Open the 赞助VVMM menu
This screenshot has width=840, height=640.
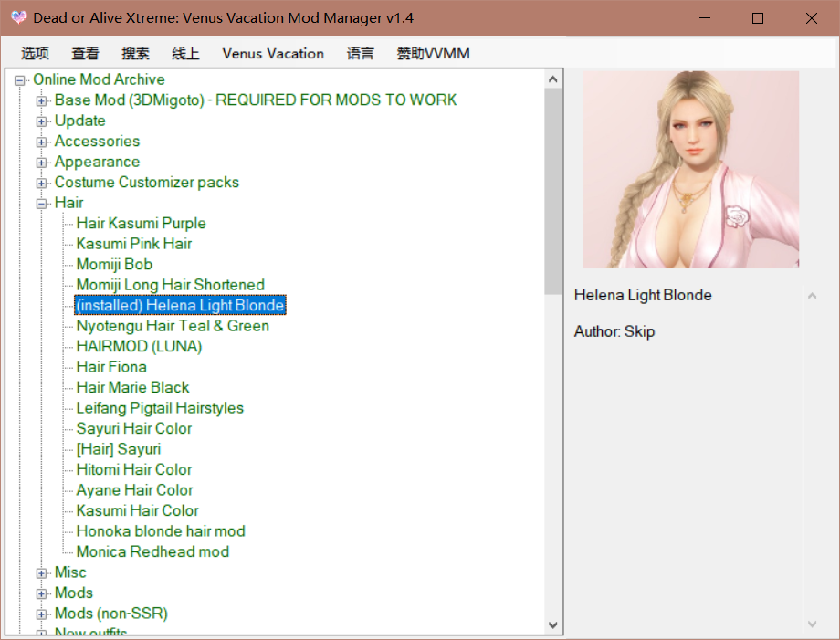pyautogui.click(x=434, y=54)
